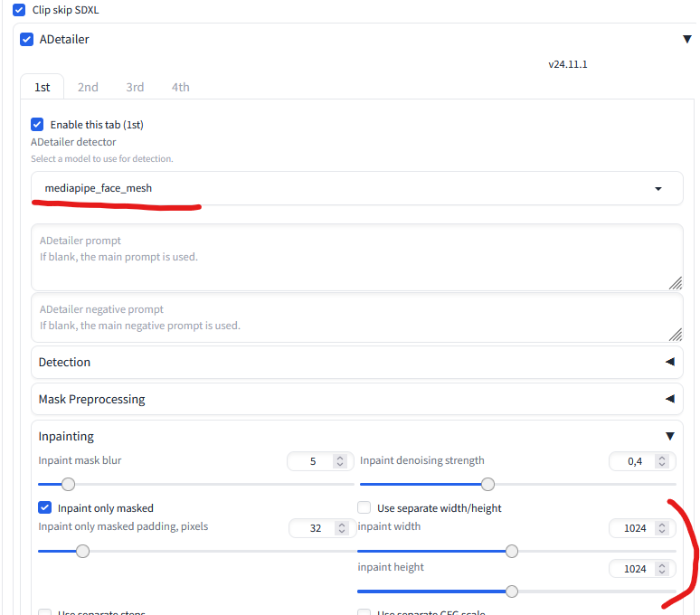Disable the Enable this tab (1st) checkbox
The image size is (700, 615).
pyautogui.click(x=37, y=125)
